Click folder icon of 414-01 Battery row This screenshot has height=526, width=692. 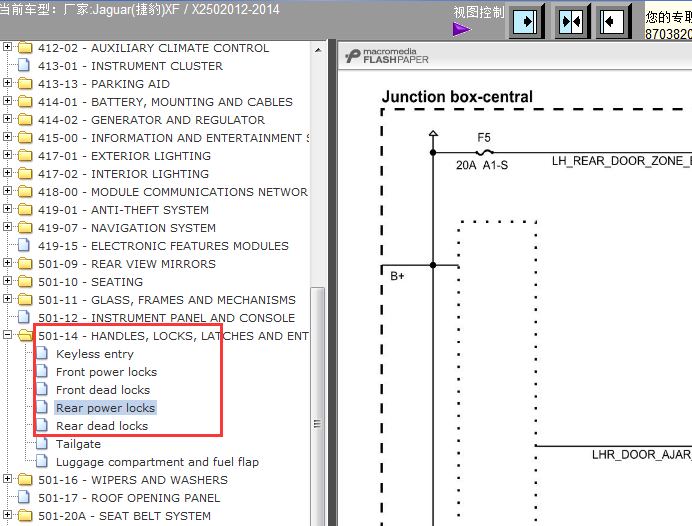point(25,101)
